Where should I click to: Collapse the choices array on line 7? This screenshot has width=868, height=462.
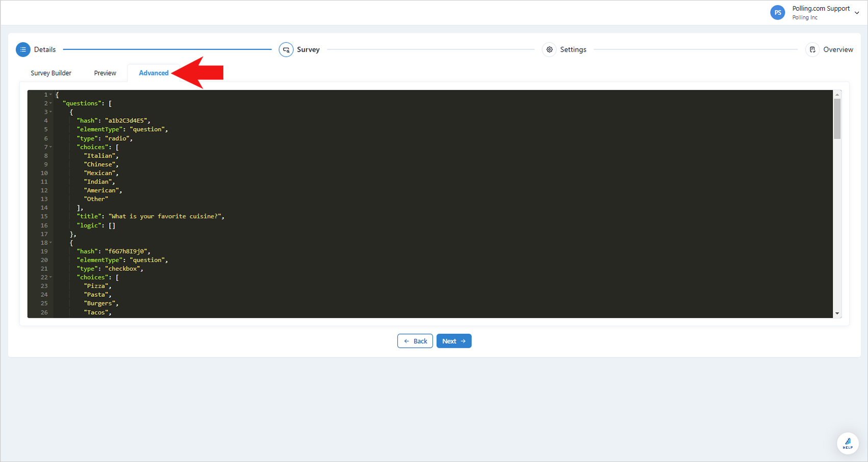(50, 147)
